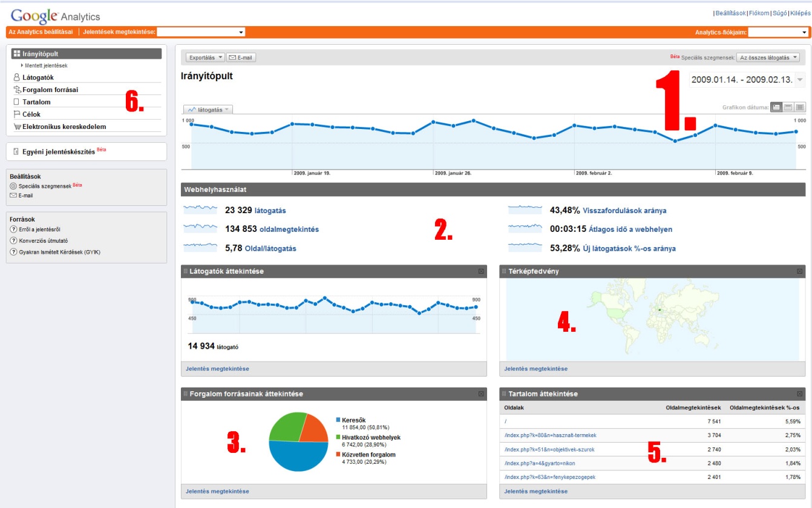Screen dimensions: 812x508
Task: Click the envelope icon under Beállítások
Action: tap(13, 196)
